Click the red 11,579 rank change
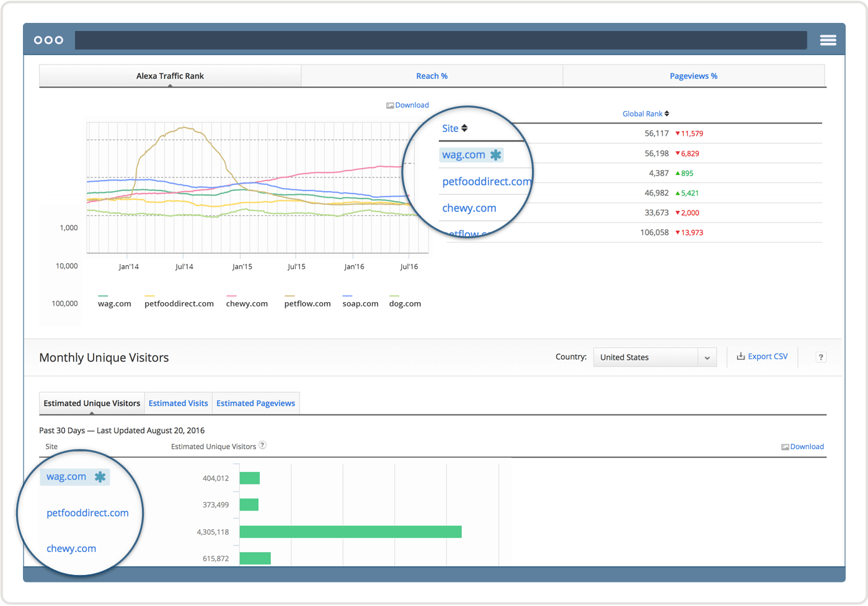Screen dimensions: 868x606 pyautogui.click(x=689, y=133)
